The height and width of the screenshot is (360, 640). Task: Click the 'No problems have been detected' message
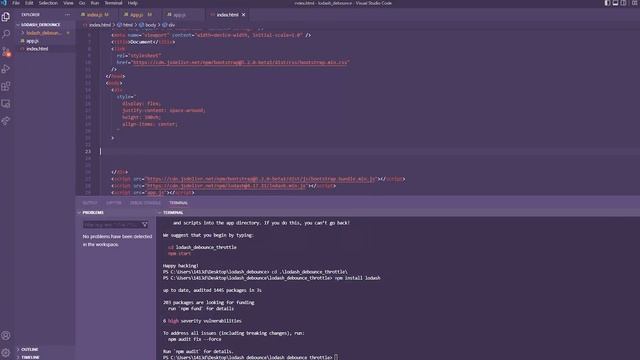[117, 240]
